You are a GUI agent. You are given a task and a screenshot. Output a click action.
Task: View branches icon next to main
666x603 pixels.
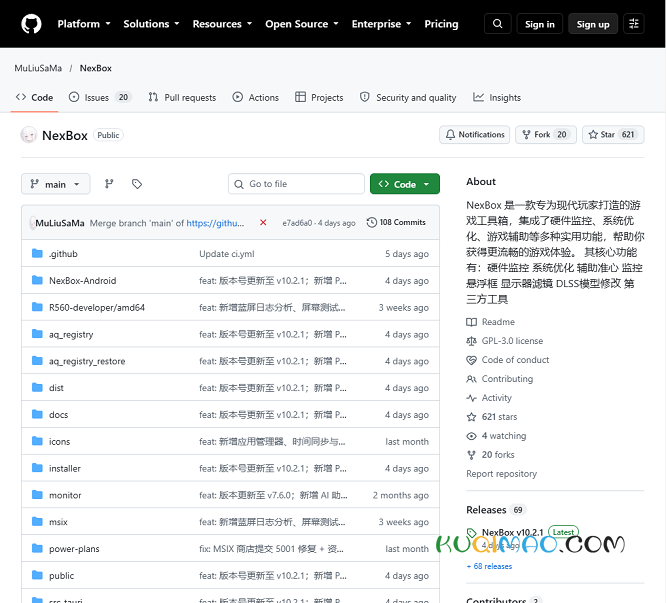click(109, 184)
